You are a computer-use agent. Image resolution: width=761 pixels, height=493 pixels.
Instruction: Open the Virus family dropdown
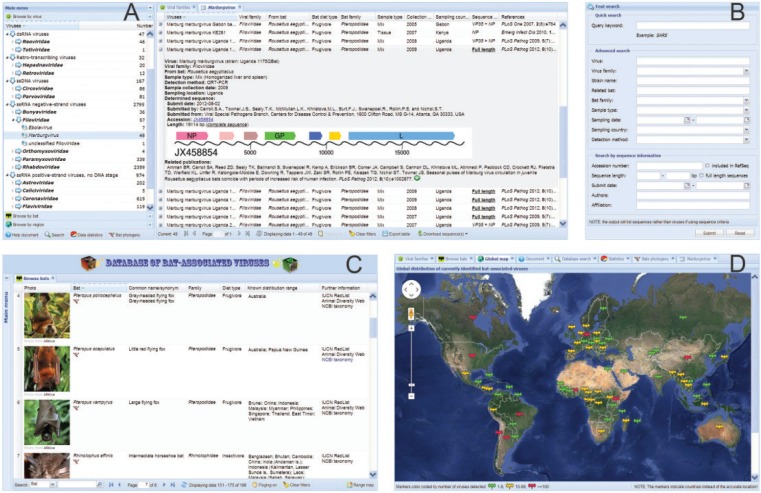746,71
